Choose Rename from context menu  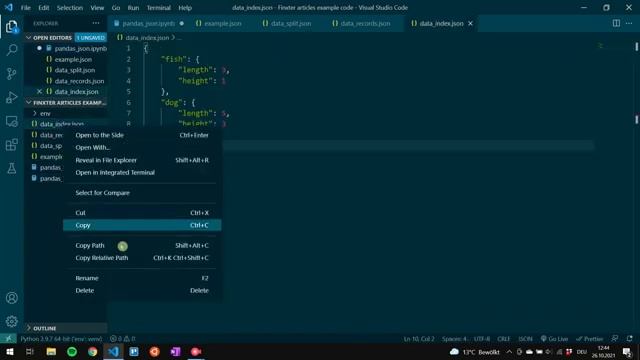click(x=142, y=278)
